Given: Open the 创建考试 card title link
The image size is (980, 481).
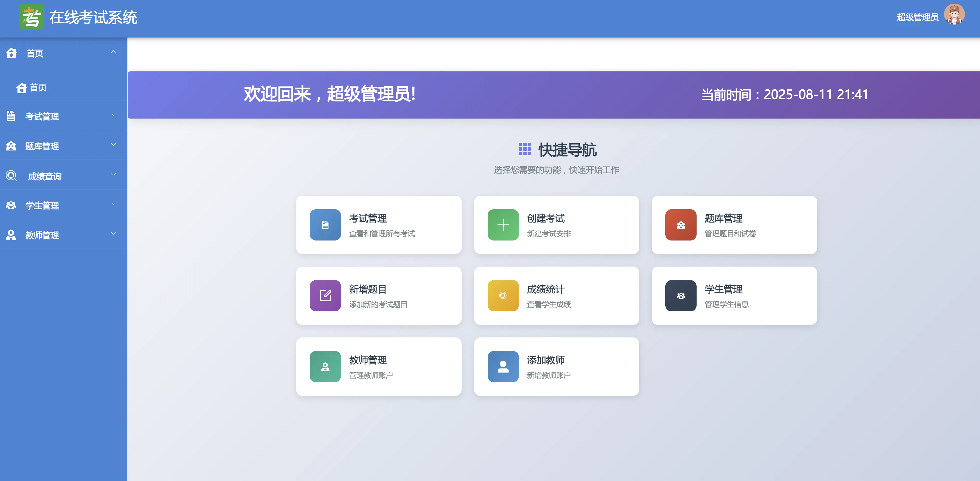Looking at the screenshot, I should tap(545, 218).
